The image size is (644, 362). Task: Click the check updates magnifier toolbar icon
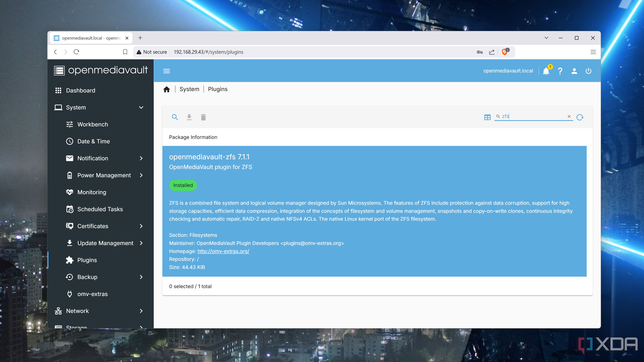(x=175, y=117)
